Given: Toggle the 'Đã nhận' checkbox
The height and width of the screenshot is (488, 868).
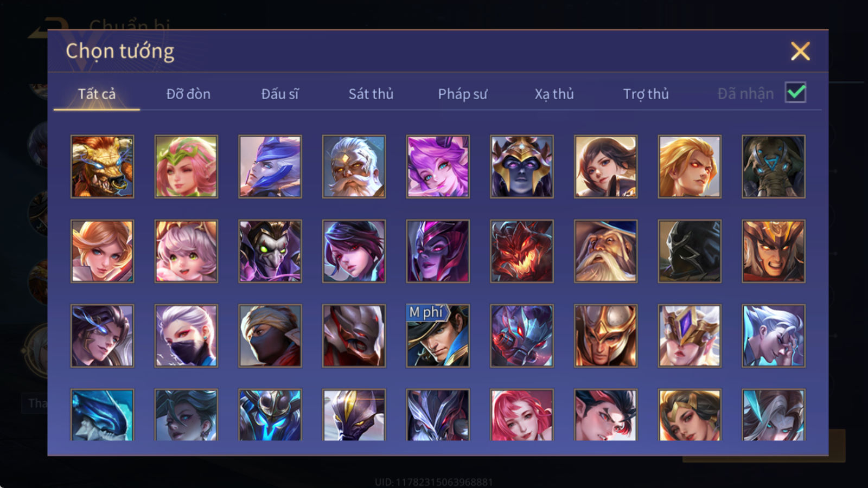Looking at the screenshot, I should point(795,93).
